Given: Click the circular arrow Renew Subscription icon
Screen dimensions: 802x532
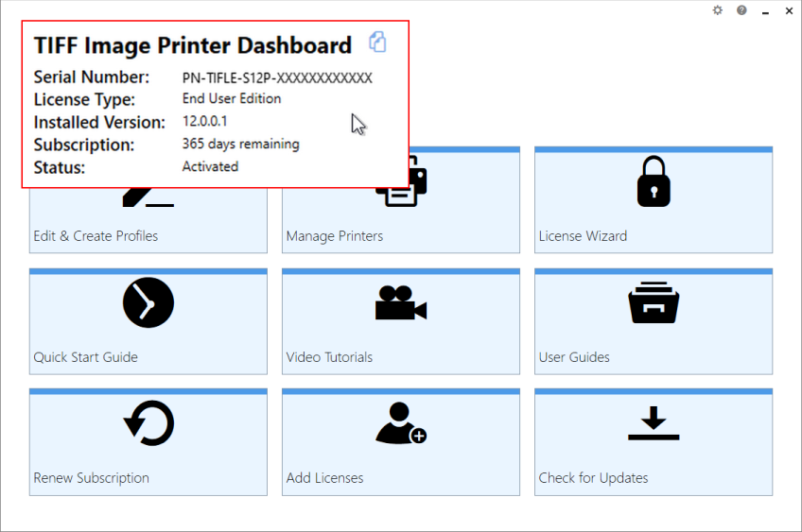Looking at the screenshot, I should coord(148,423).
